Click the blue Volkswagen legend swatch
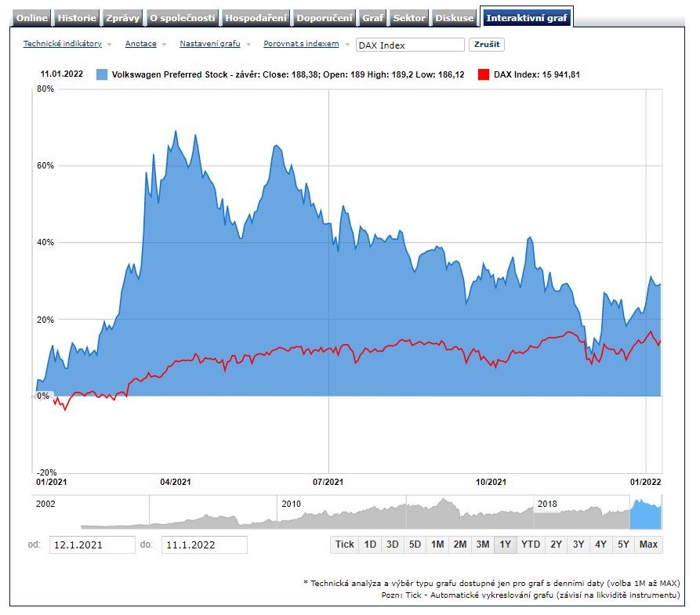The height and width of the screenshot is (615, 700). tap(102, 75)
